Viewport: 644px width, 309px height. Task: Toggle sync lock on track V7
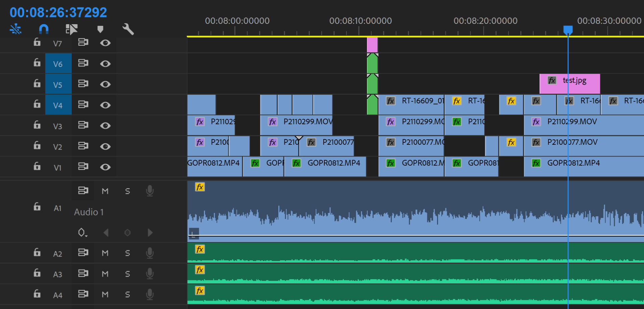tap(83, 42)
